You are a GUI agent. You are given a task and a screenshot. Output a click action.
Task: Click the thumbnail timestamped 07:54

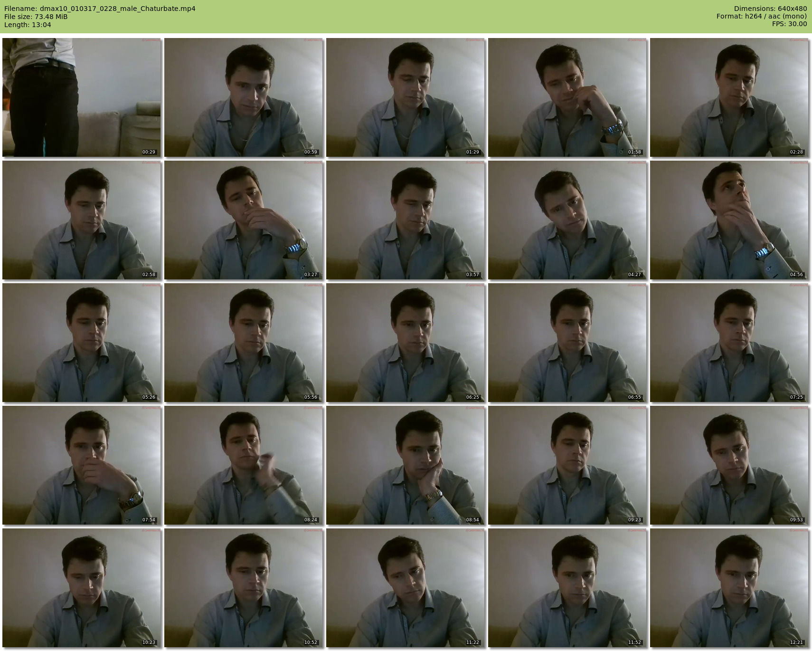[x=81, y=465]
